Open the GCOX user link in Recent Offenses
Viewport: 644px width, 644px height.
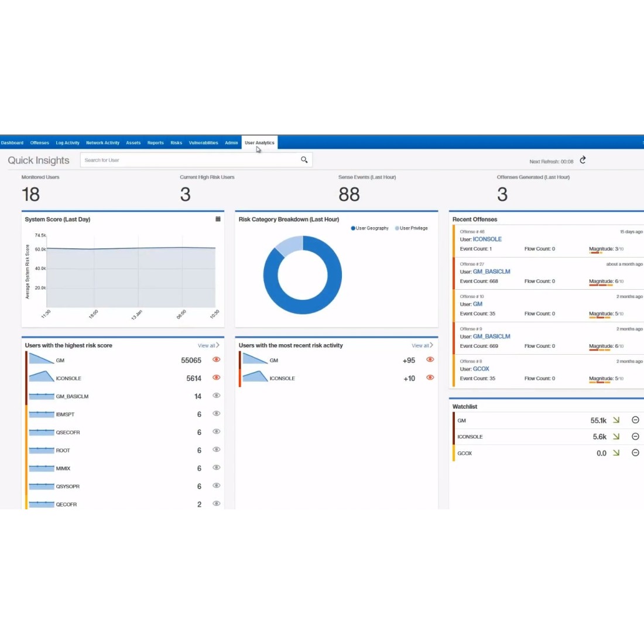(481, 369)
